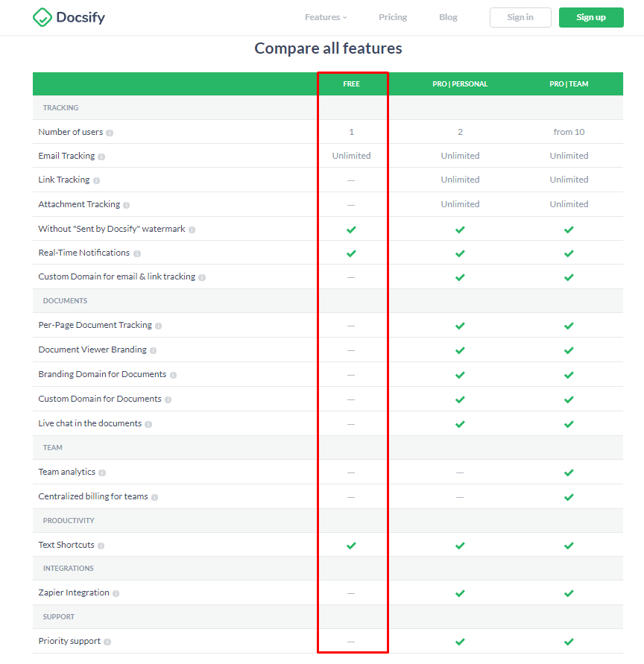644x664 pixels.
Task: Open the Pricing page
Action: tap(393, 17)
